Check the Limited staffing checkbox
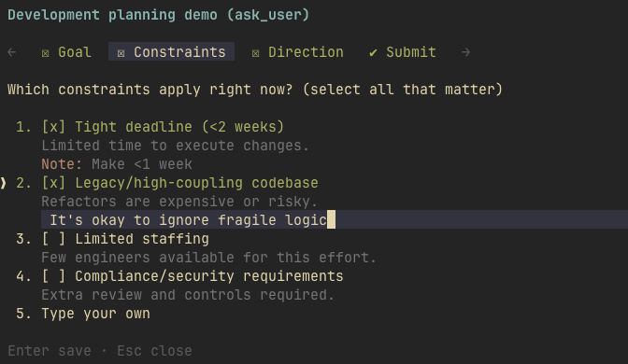The image size is (628, 364). click(x=53, y=239)
